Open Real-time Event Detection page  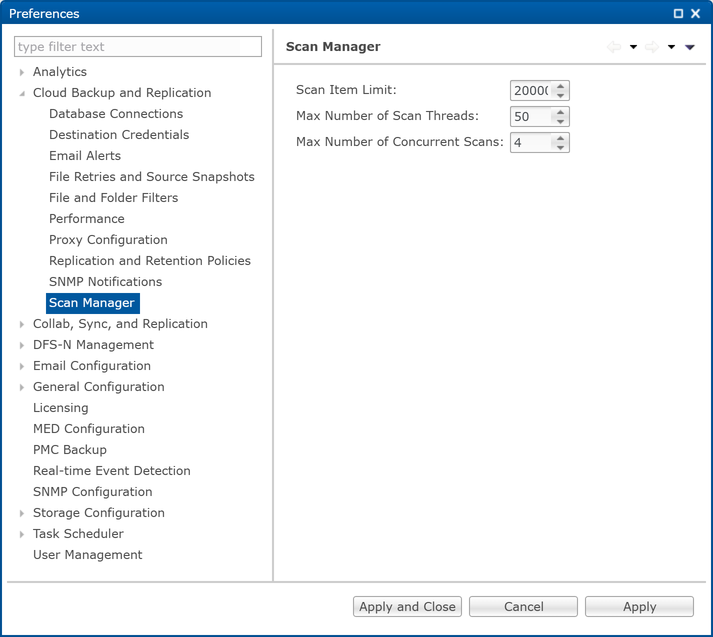tap(111, 471)
